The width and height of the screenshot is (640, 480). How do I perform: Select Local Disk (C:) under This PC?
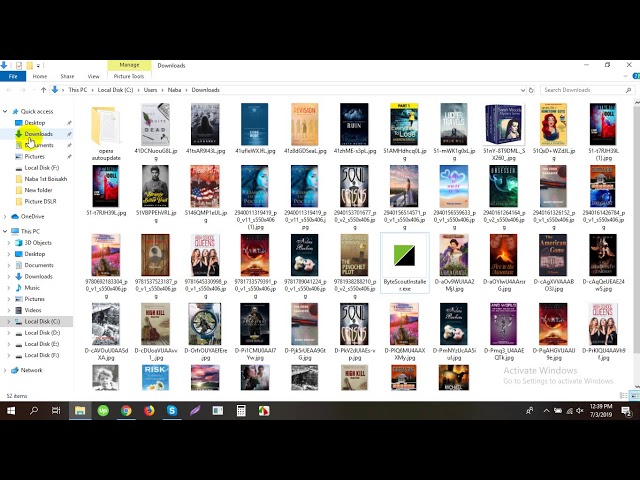pos(42,322)
